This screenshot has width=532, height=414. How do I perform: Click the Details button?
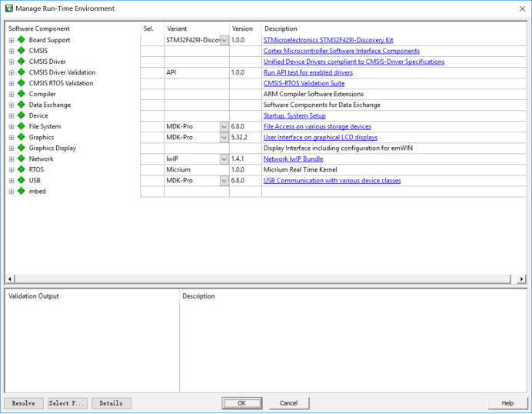coord(111,403)
